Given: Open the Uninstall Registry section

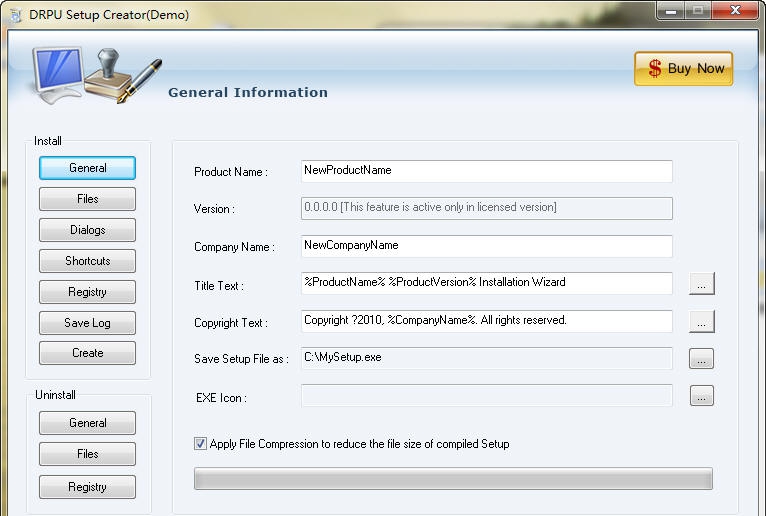Looking at the screenshot, I should (x=87, y=487).
